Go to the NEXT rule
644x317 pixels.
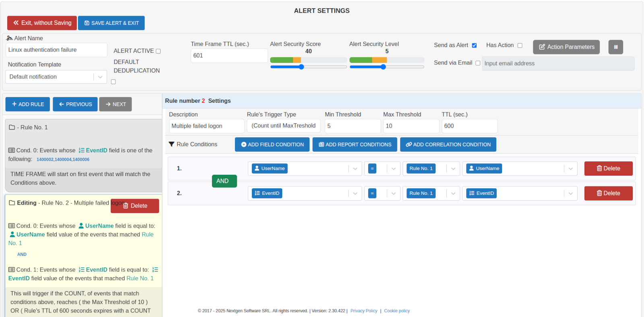point(116,104)
